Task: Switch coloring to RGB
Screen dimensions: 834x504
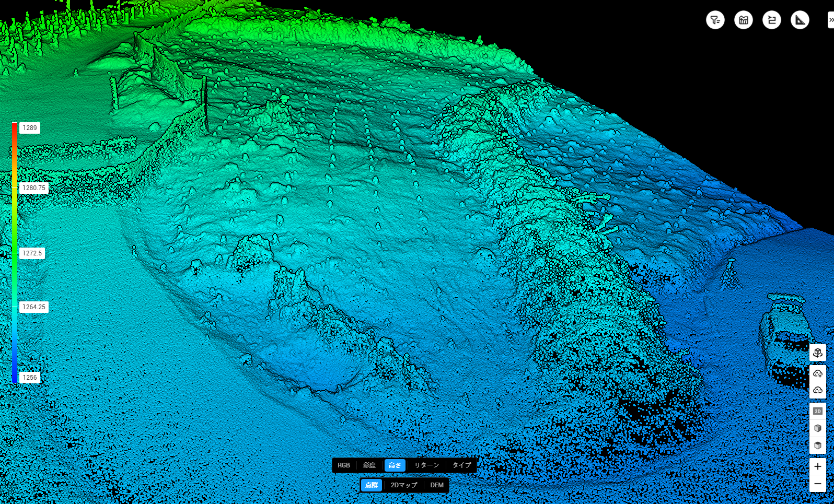Action: pos(343,465)
